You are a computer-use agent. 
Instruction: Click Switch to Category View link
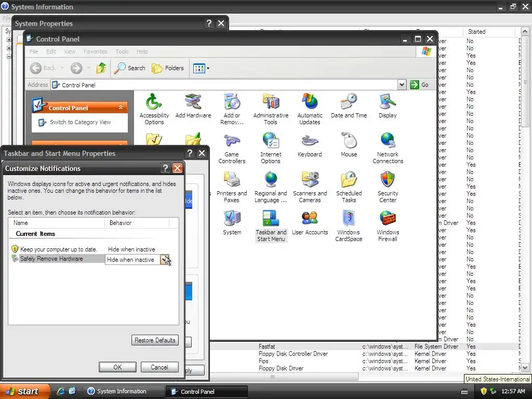tap(80, 122)
